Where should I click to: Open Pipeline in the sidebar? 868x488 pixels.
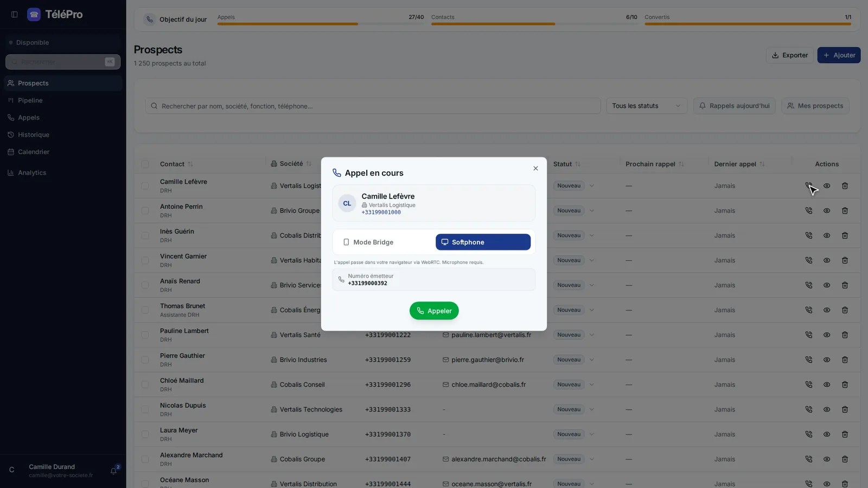point(63,100)
